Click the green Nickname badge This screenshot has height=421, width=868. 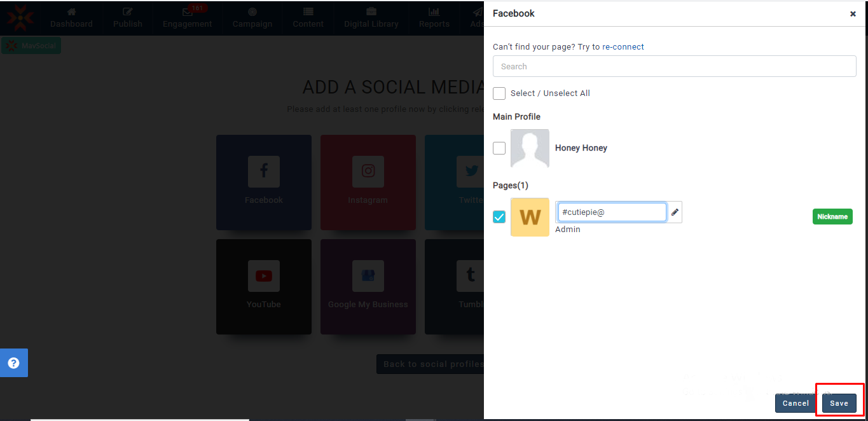(x=832, y=217)
